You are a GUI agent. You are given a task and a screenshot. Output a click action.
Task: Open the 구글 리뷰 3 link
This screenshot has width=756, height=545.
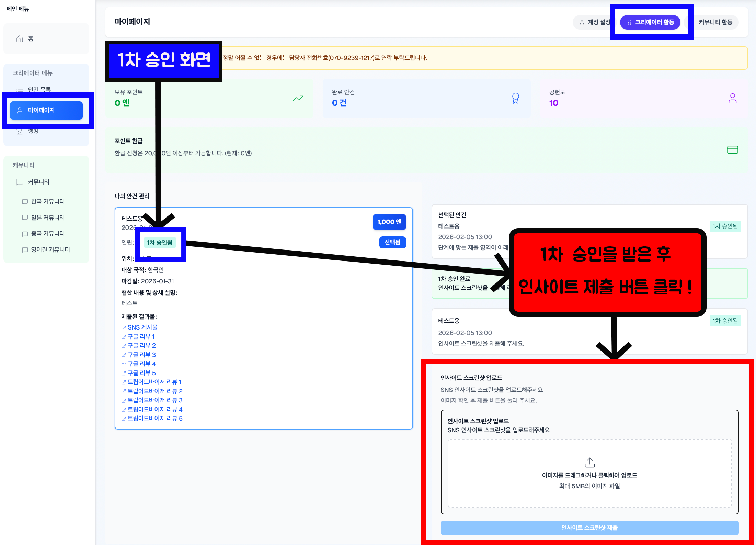pos(141,355)
